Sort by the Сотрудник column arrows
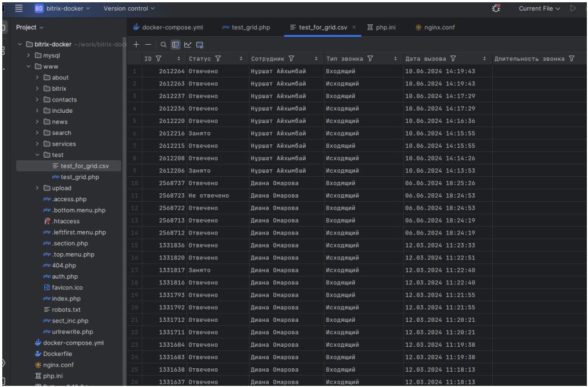 click(x=316, y=59)
